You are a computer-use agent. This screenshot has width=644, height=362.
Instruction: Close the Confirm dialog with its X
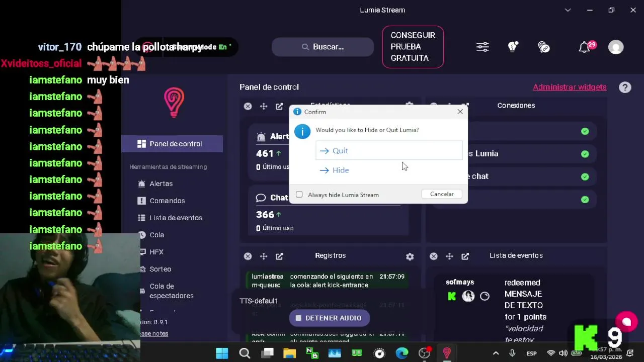click(x=460, y=112)
